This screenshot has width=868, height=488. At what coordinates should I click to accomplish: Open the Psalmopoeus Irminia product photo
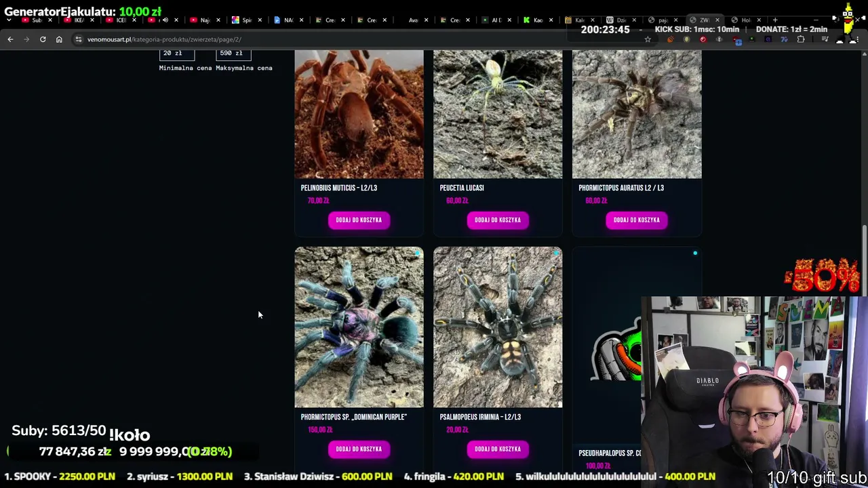tap(498, 327)
